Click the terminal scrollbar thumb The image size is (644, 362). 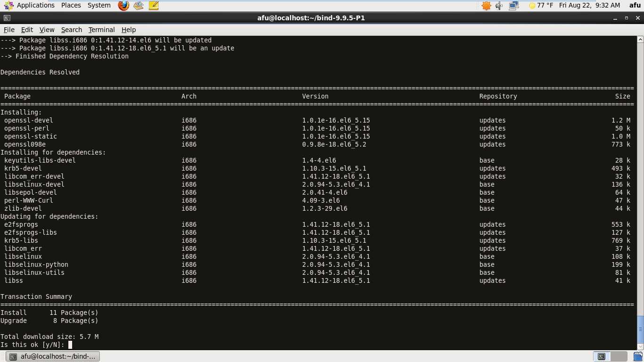(640, 329)
